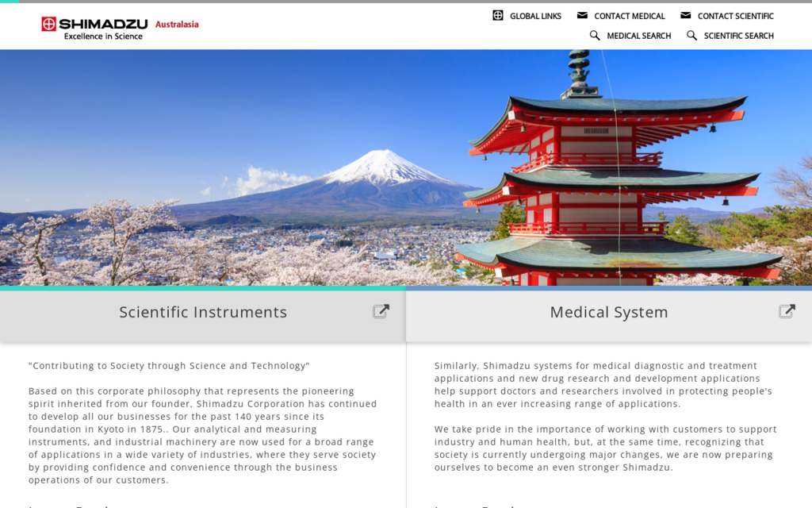Screen dimensions: 812x508
Task: Click the Contact Medical envelope icon
Action: [x=582, y=15]
